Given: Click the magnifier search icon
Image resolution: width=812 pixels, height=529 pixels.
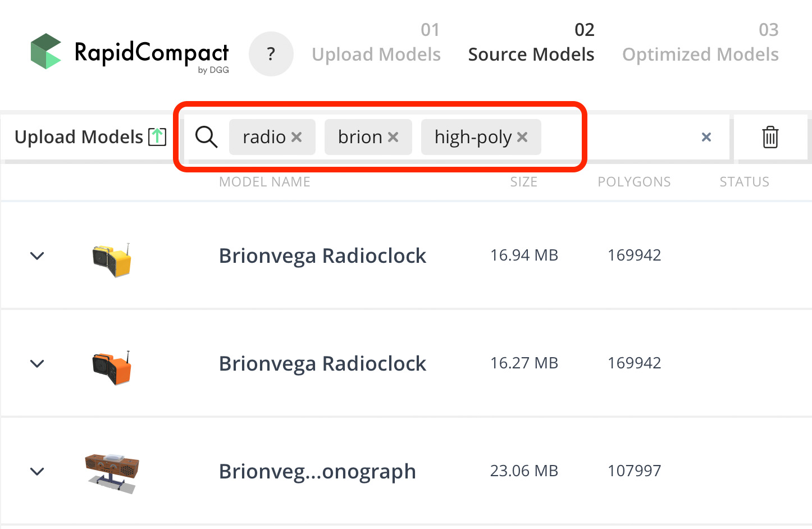Looking at the screenshot, I should point(206,137).
